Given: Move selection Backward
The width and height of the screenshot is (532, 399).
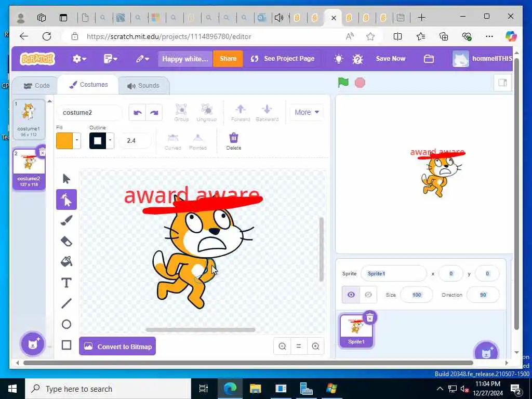Looking at the screenshot, I should click(267, 113).
